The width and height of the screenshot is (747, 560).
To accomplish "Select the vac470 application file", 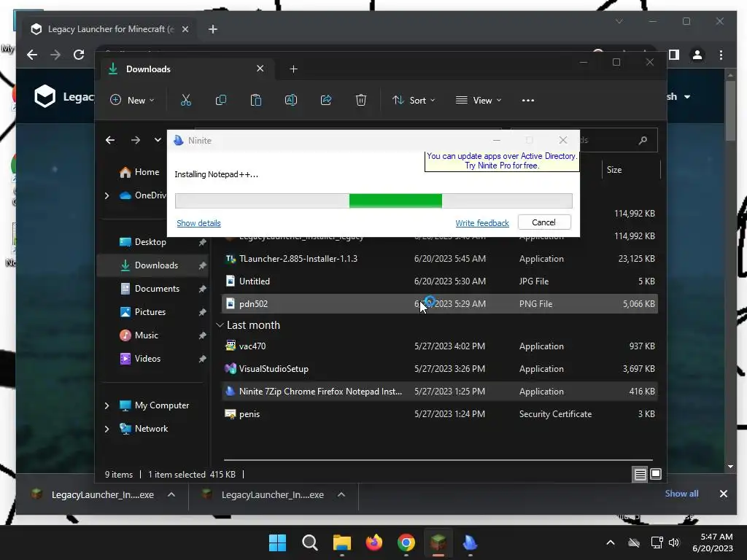I will click(x=439, y=346).
